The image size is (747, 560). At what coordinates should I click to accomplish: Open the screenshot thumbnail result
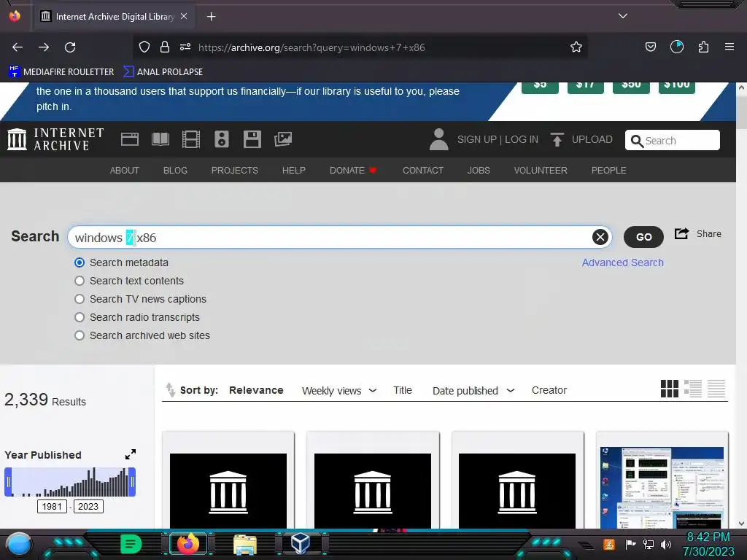tap(662, 488)
